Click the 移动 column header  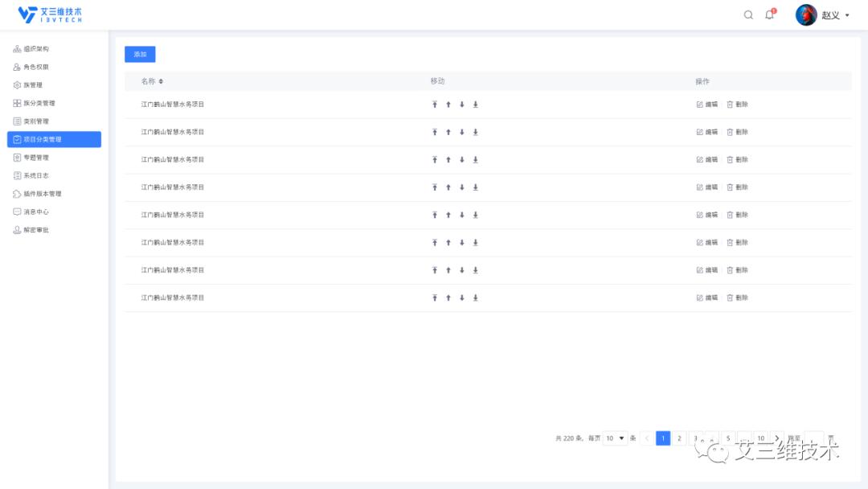coord(438,81)
